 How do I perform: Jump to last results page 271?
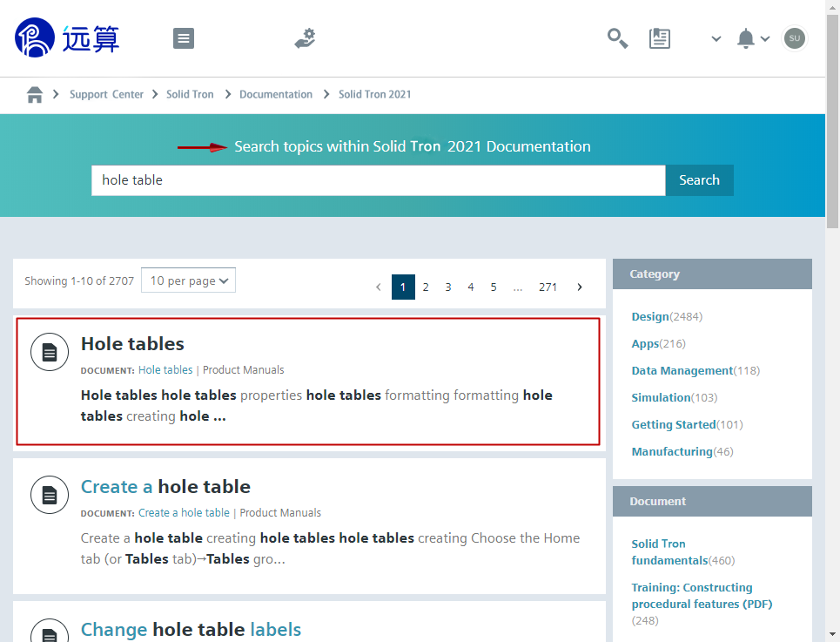coord(548,287)
